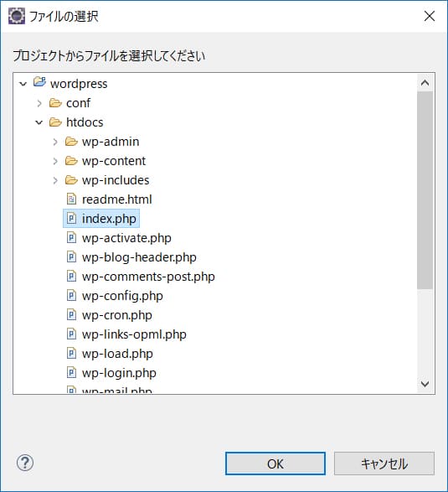The width and height of the screenshot is (448, 492).
Task: Click the wp-login.php file icon
Action: pyautogui.click(x=71, y=372)
